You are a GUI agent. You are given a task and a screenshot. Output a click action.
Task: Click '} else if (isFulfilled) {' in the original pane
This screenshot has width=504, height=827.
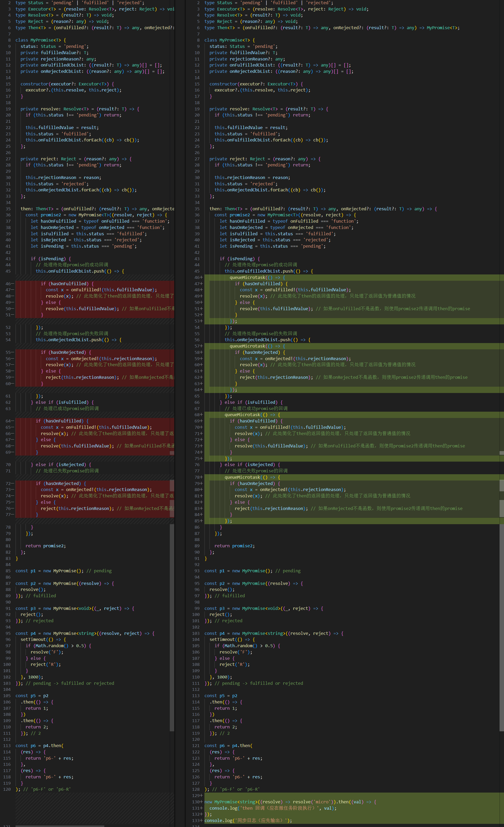pyautogui.click(x=63, y=402)
